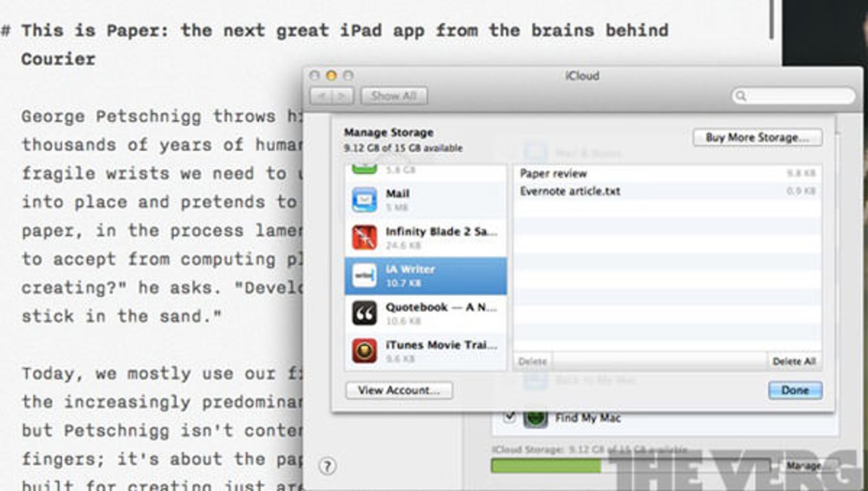
Task: Click the View Account button
Action: point(399,390)
